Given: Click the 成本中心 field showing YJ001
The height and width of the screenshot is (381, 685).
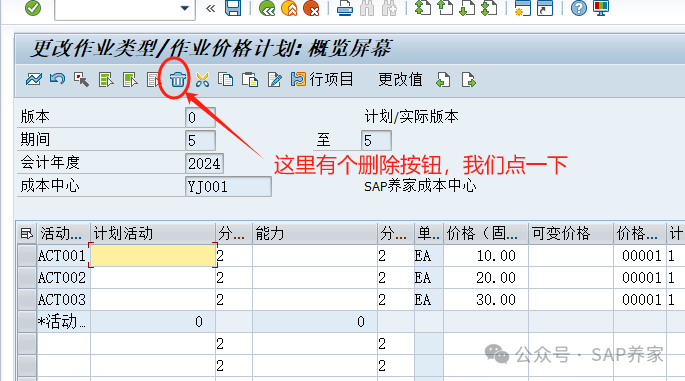Looking at the screenshot, I should 228,187.
